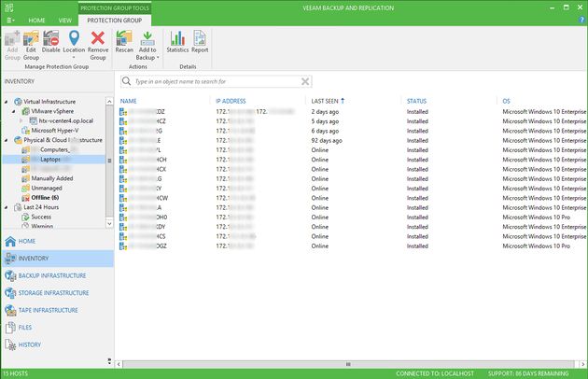Sort by the Status column header
This screenshot has height=379, width=588.
[416, 101]
